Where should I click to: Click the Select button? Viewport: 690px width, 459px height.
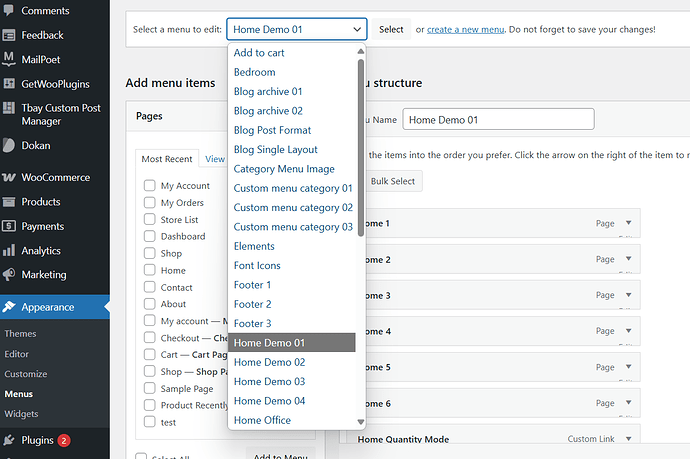pyautogui.click(x=391, y=29)
